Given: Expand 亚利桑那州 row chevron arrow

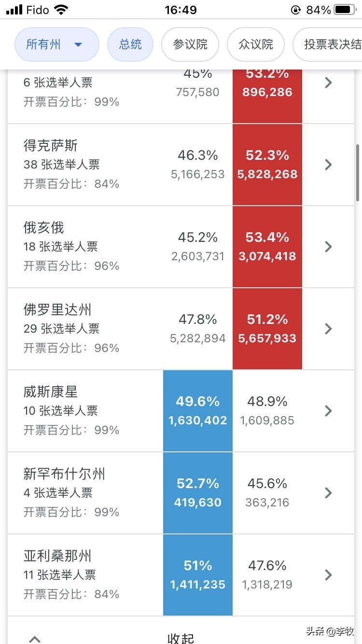Looking at the screenshot, I should (x=328, y=575).
